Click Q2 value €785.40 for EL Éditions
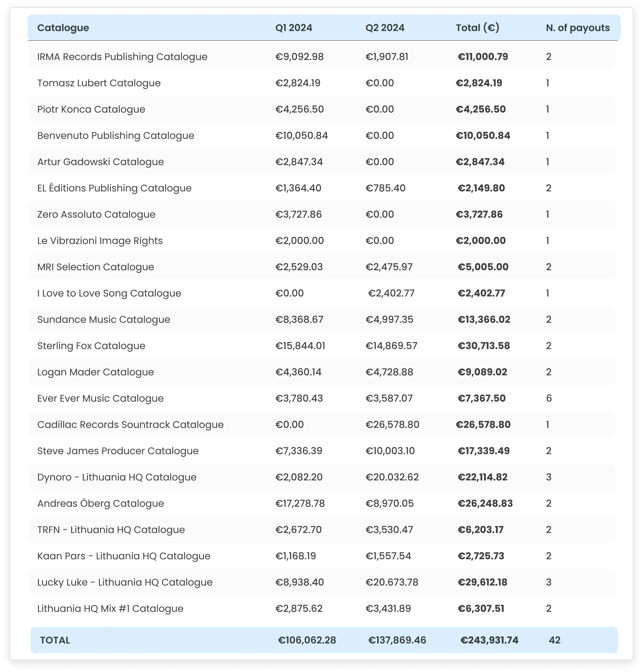 [x=386, y=188]
